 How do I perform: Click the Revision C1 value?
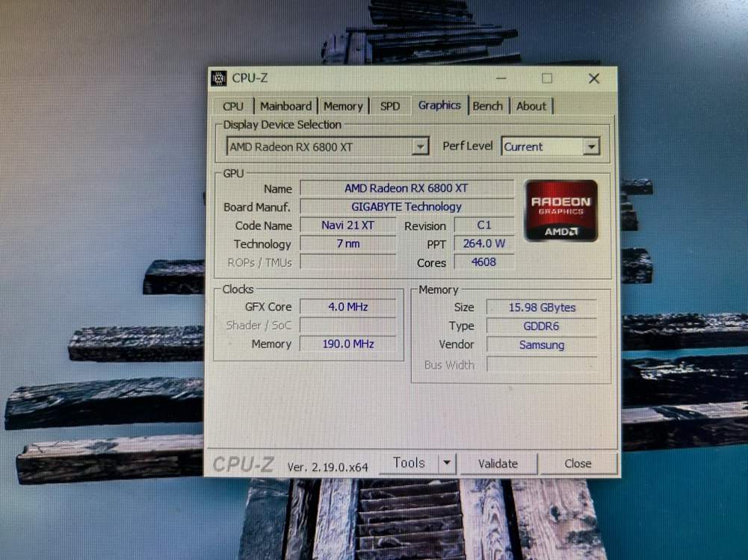coord(483,225)
